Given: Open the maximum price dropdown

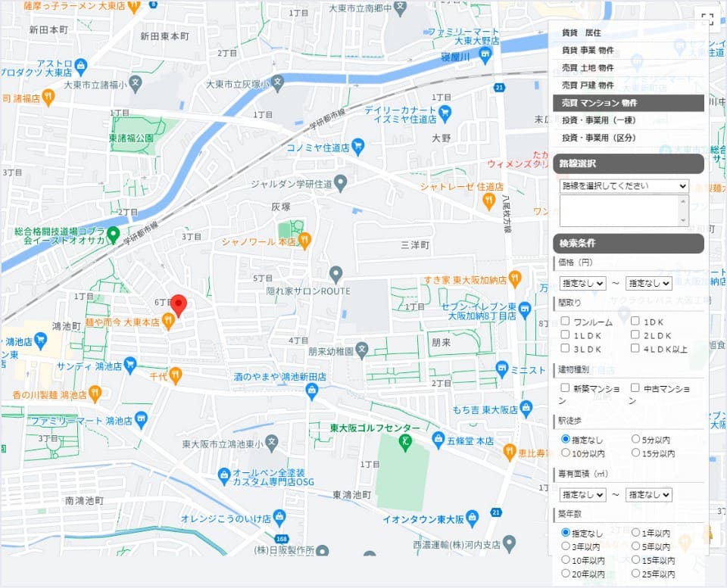Looking at the screenshot, I should tap(649, 283).
